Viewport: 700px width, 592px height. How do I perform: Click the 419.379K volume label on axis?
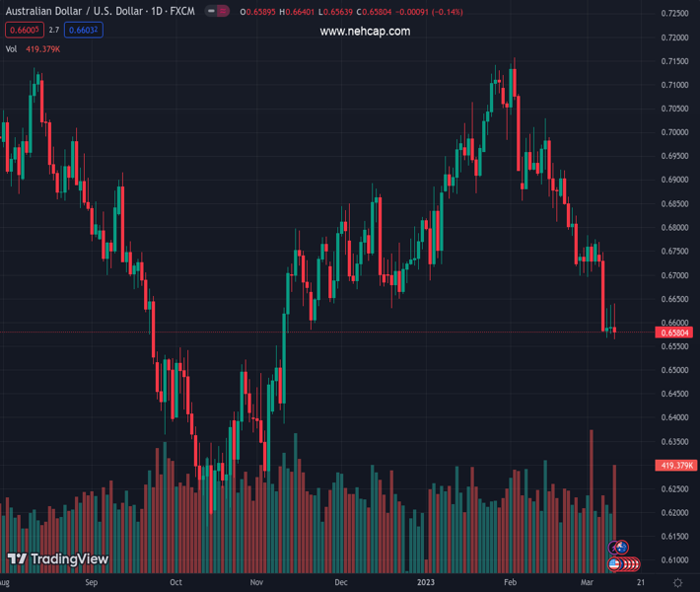pos(675,465)
